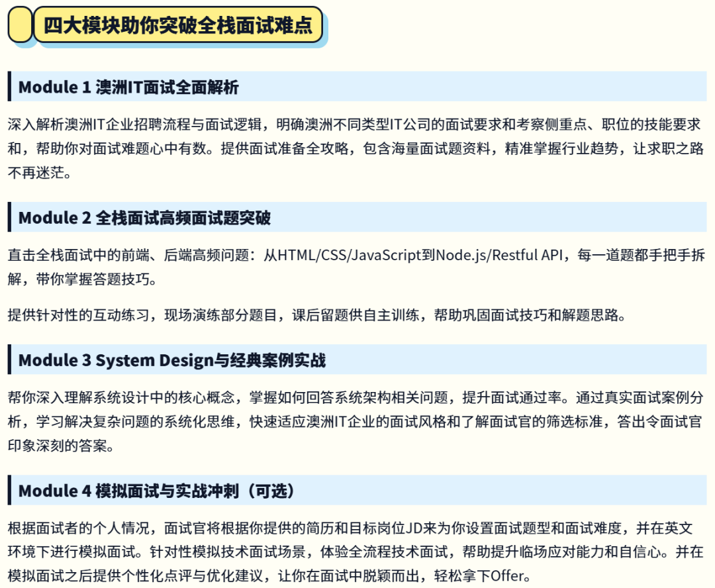Click the dark bar left of Module 2 heading

pyautogui.click(x=10, y=218)
